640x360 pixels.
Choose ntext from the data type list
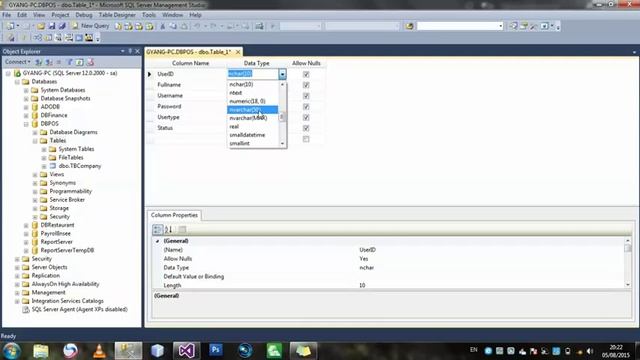tap(253, 93)
